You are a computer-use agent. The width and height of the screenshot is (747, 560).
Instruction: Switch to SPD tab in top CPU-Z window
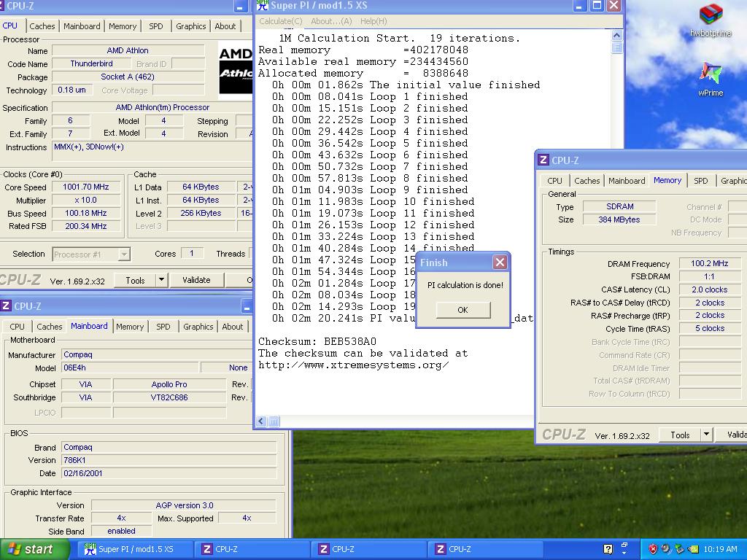click(156, 26)
